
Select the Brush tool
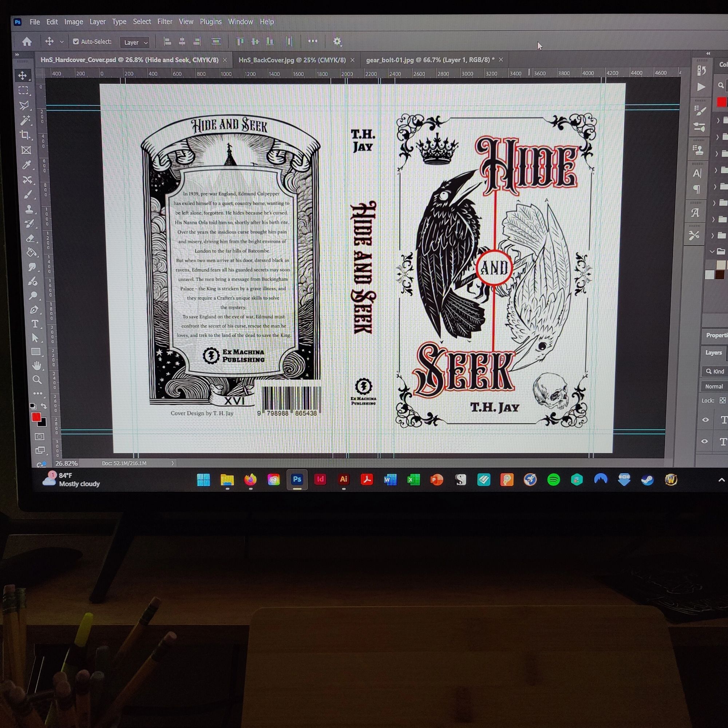coord(28,194)
